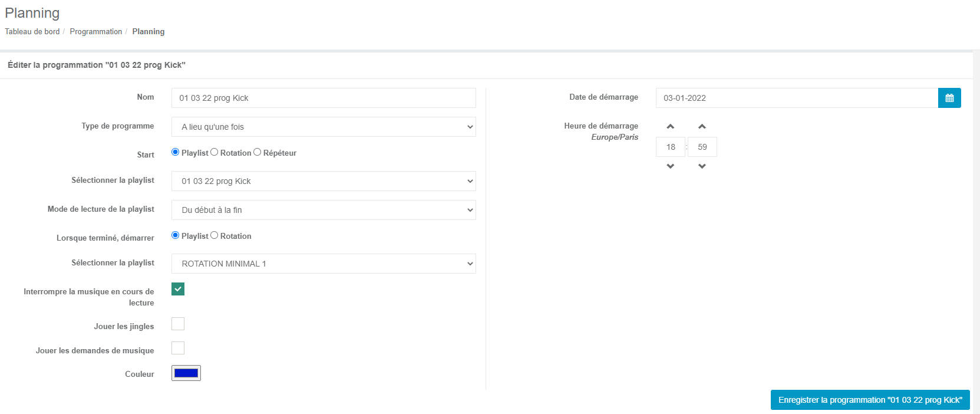Click the Nom text field
Screen dimensions: 980x414
coord(324,98)
